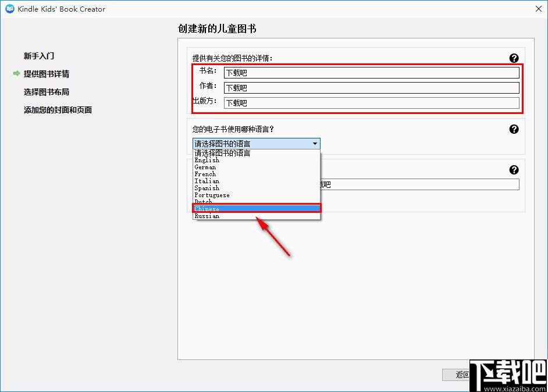Click the Kindle Kids' Book Creator title text
Screen dimensions: 548x392
pyautogui.click(x=61, y=9)
